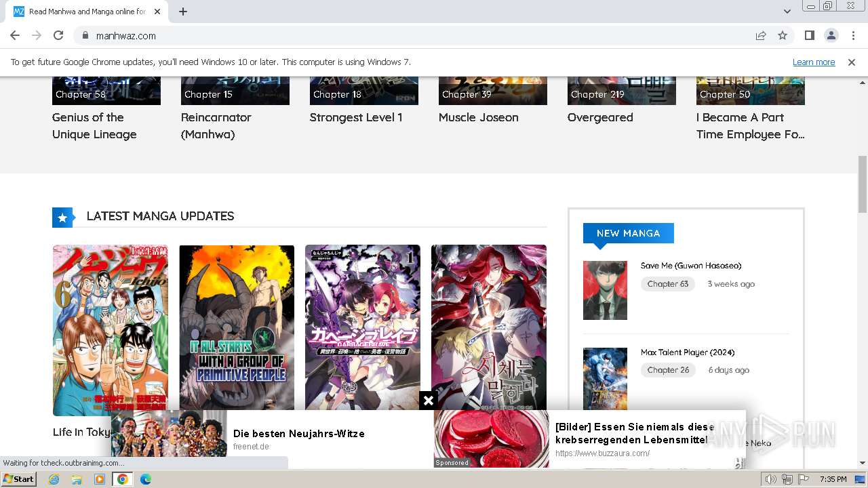Launch Internet Explorer from taskbar
The image size is (868, 488).
point(54,479)
